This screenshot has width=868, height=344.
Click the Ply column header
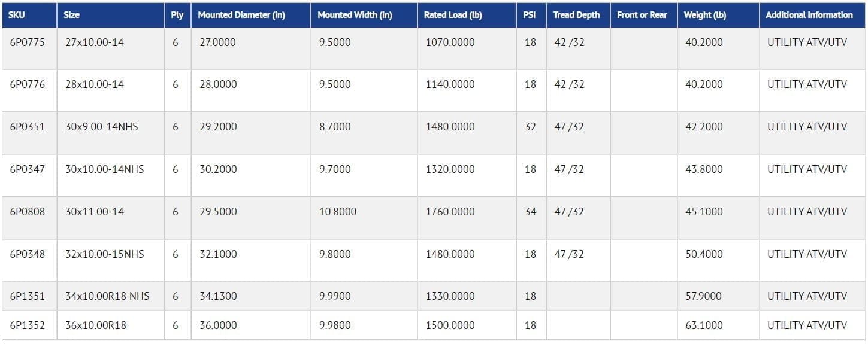click(178, 15)
